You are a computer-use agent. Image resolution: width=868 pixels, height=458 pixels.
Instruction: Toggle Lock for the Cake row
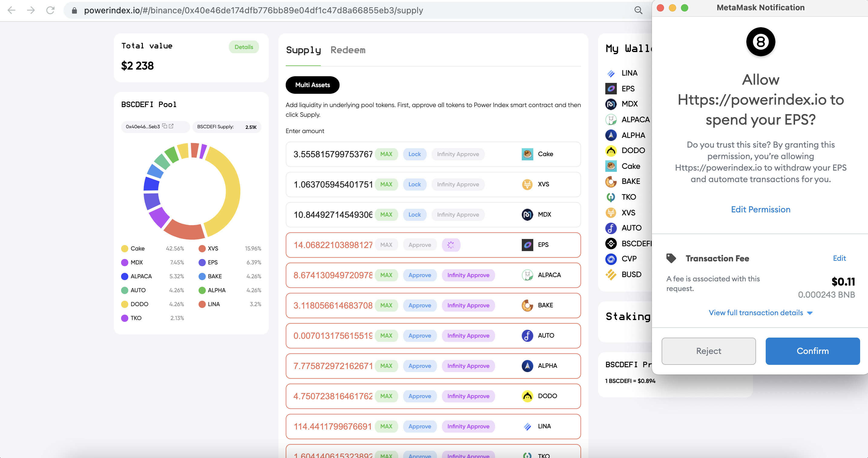[x=414, y=154]
